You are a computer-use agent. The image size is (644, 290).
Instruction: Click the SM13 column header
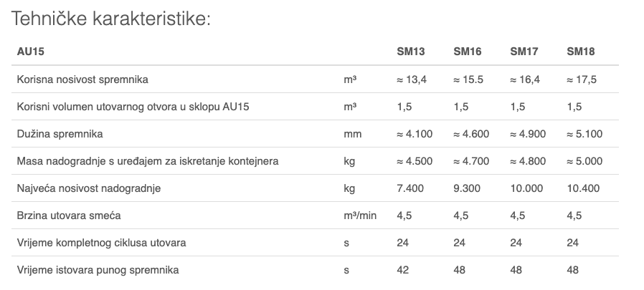411,52
